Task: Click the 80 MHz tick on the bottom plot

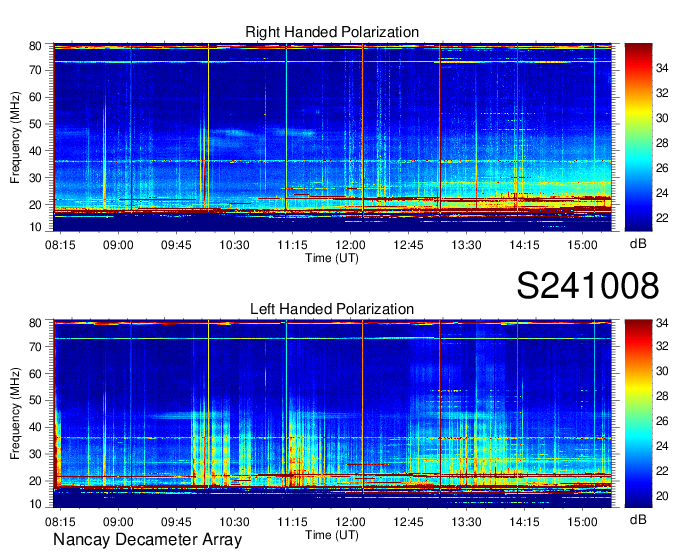Action: (35, 323)
